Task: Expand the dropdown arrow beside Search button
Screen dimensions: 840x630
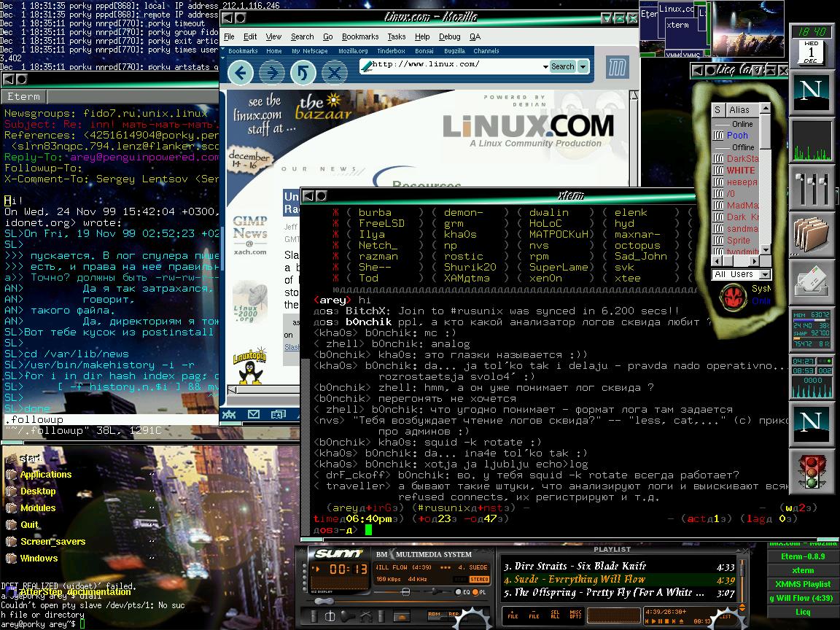Action: (x=583, y=66)
